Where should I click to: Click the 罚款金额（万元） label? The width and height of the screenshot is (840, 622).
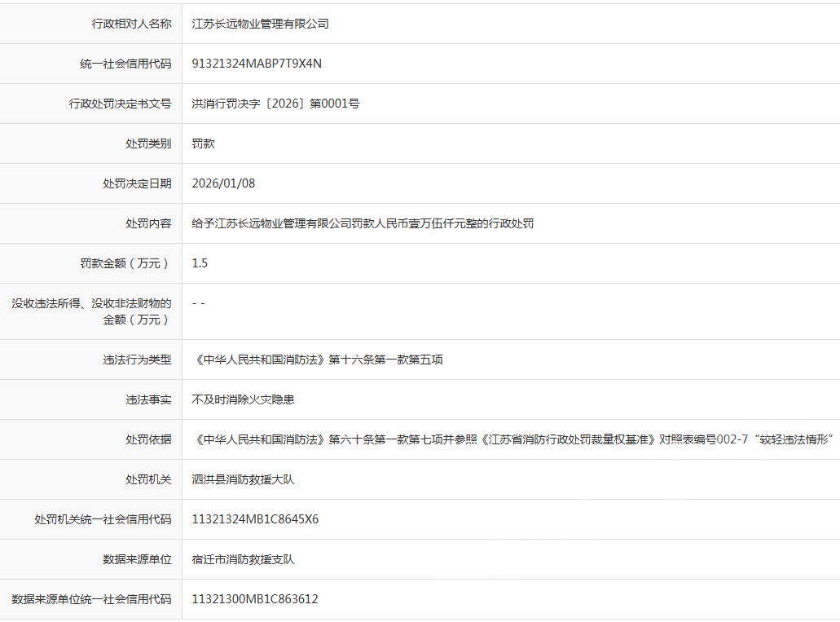tap(126, 262)
